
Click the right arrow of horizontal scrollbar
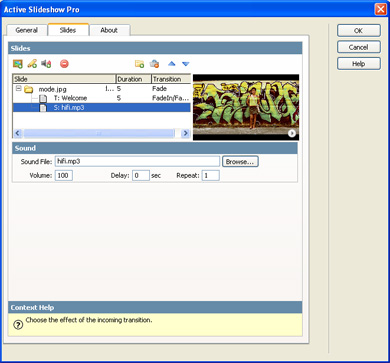tap(186, 134)
